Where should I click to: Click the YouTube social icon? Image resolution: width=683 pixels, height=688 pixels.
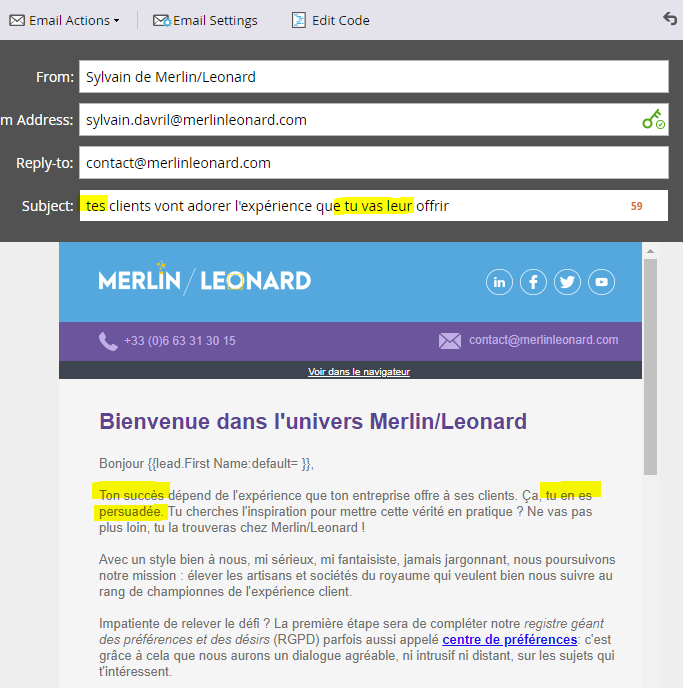[x=601, y=282]
